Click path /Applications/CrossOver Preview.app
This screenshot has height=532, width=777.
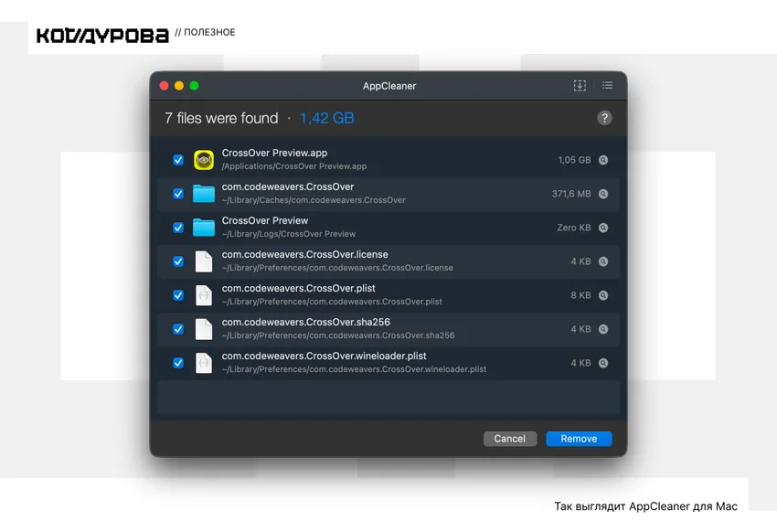(294, 166)
